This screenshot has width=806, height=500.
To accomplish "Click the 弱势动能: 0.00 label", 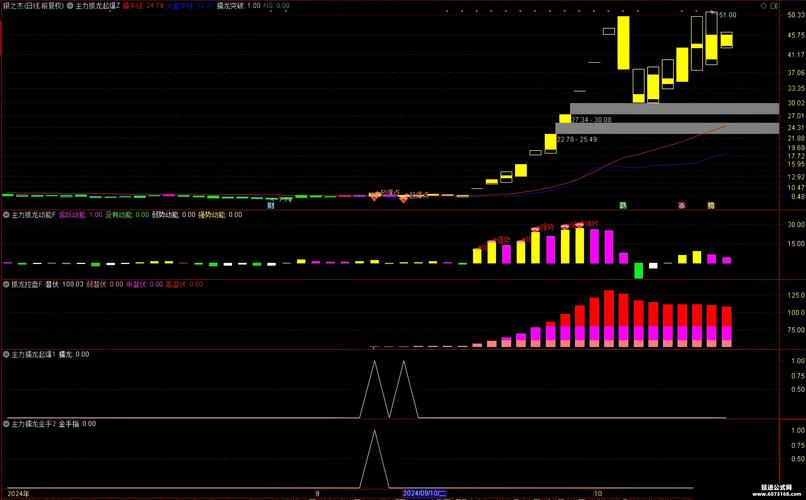I will click(x=173, y=215).
